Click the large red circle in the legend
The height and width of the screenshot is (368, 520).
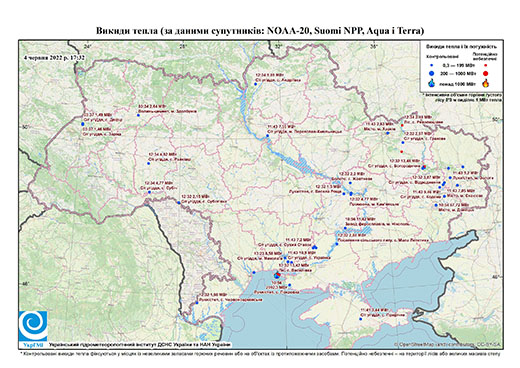486,73
